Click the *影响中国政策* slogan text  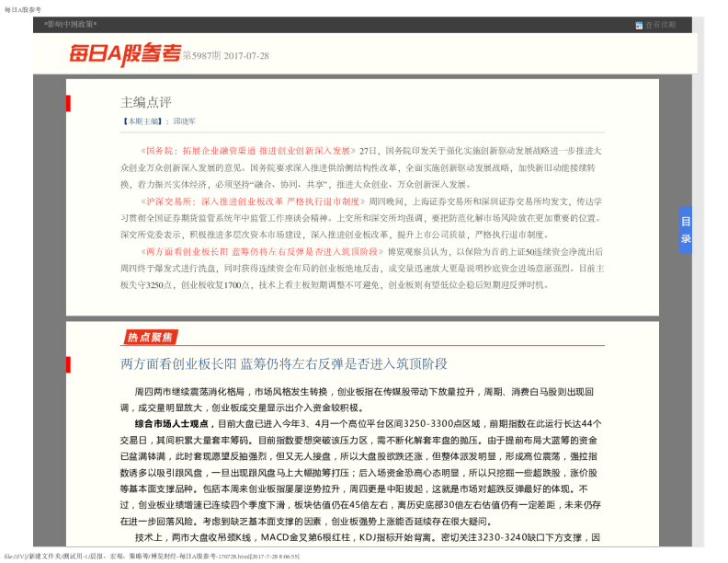pos(70,24)
